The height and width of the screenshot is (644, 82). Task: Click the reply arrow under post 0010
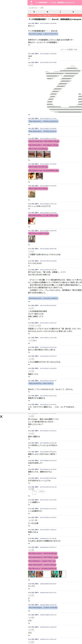tap(29, 227)
